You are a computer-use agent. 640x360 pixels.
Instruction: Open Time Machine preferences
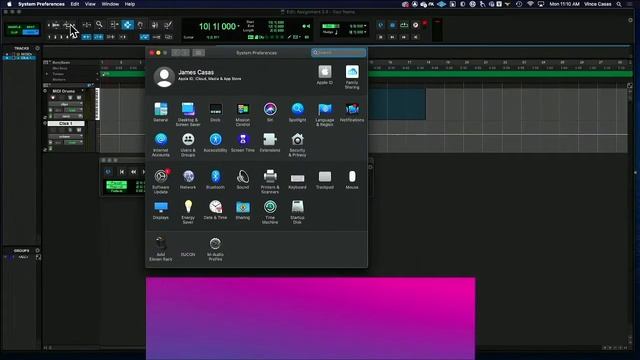270,212
